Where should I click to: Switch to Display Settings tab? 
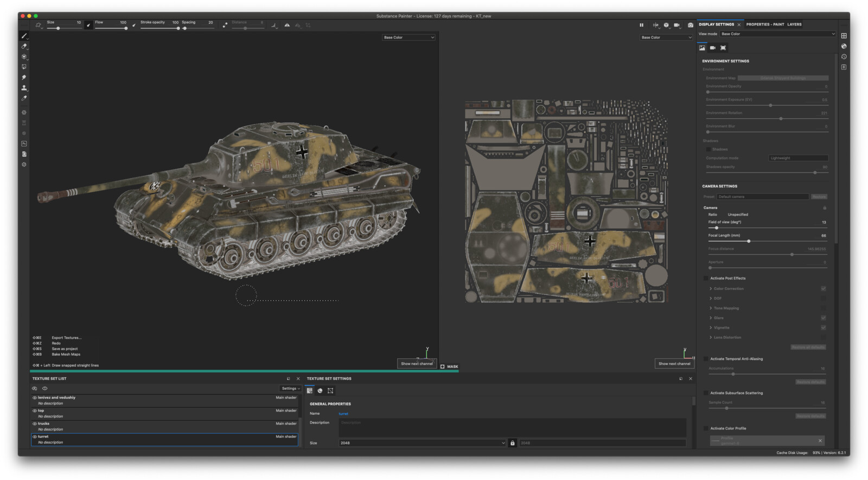tap(716, 24)
